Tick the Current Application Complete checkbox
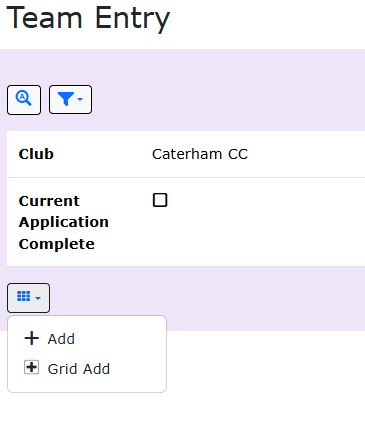 point(160,200)
